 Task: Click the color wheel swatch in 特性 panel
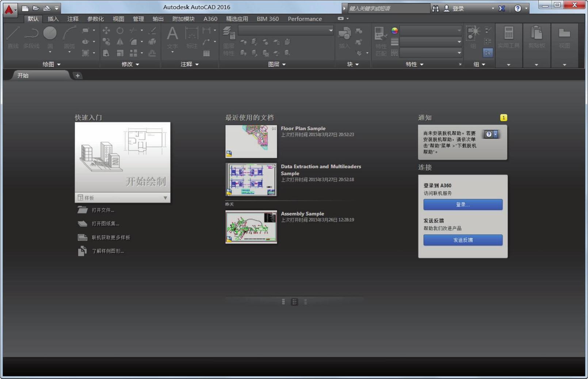(394, 31)
